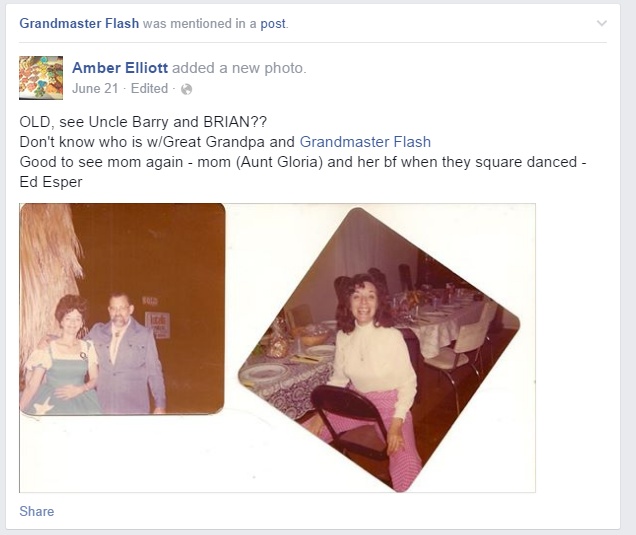Open the June 21 timestamp link
This screenshot has height=535, width=636.
pyautogui.click(x=95, y=88)
